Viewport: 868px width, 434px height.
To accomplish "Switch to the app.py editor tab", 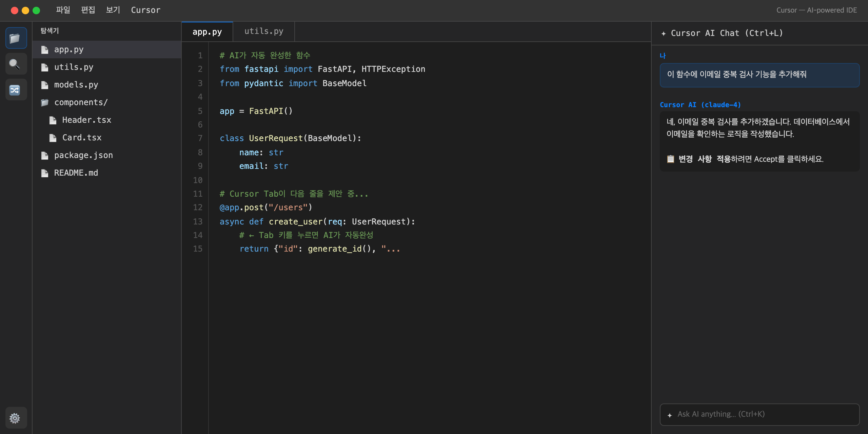I will point(207,32).
